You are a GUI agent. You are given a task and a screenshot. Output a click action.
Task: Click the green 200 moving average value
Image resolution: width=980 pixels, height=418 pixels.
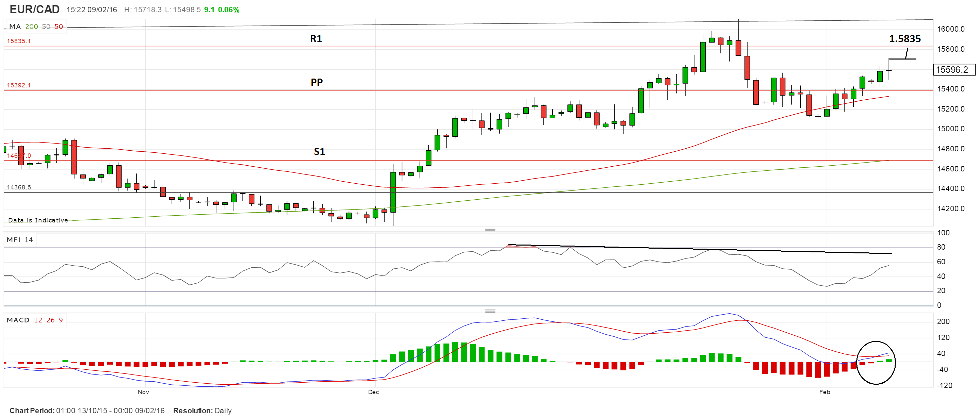tap(32, 27)
